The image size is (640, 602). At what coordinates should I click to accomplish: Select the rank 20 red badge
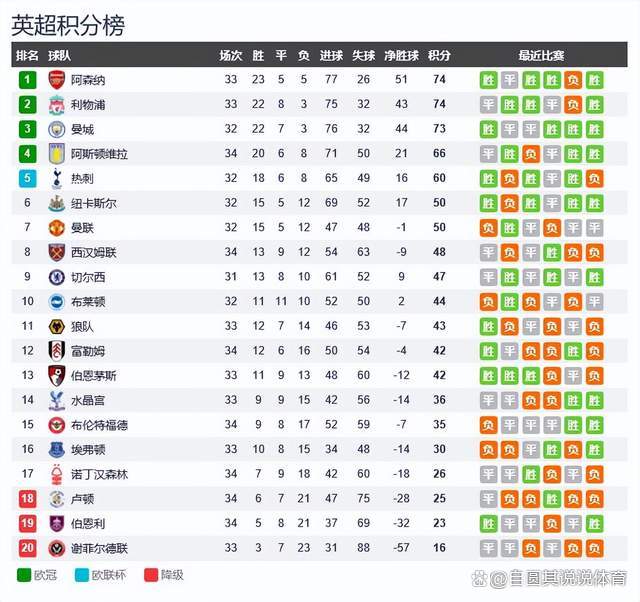[x=28, y=547]
